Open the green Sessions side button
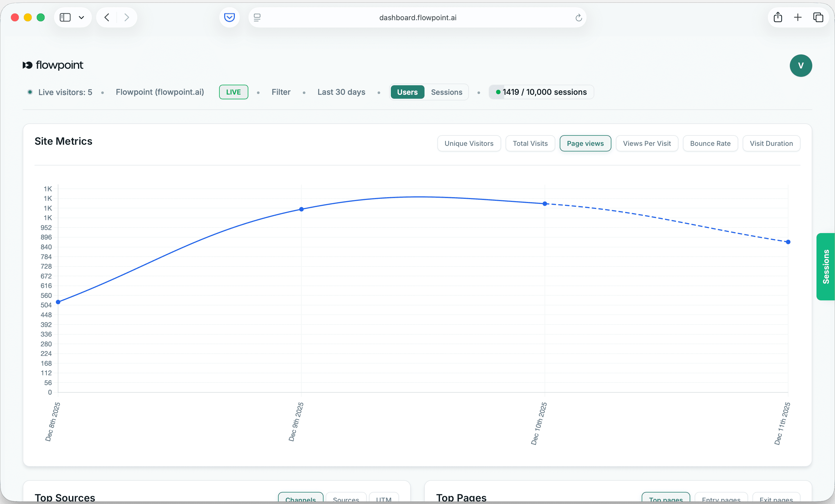835x504 pixels. tap(825, 266)
